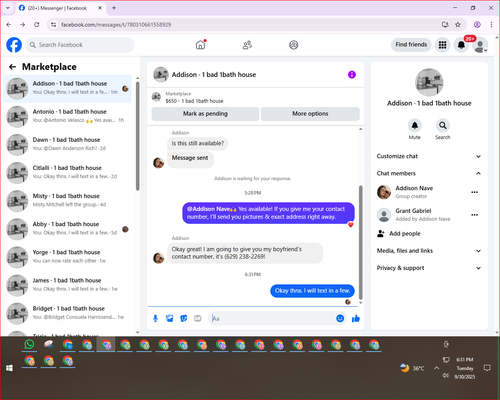Open the $650 Marketplace listing link

pyautogui.click(x=194, y=101)
